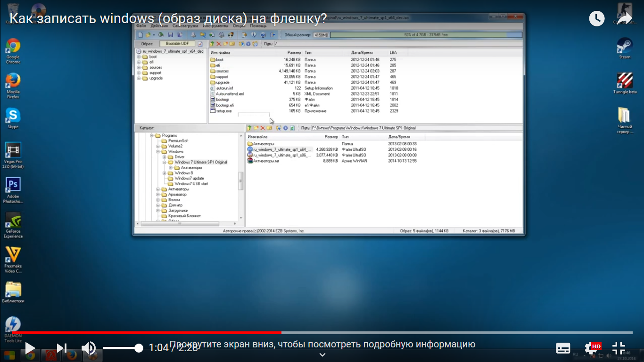Click the Watch later clock icon
This screenshot has width=644, height=362.
pyautogui.click(x=597, y=18)
